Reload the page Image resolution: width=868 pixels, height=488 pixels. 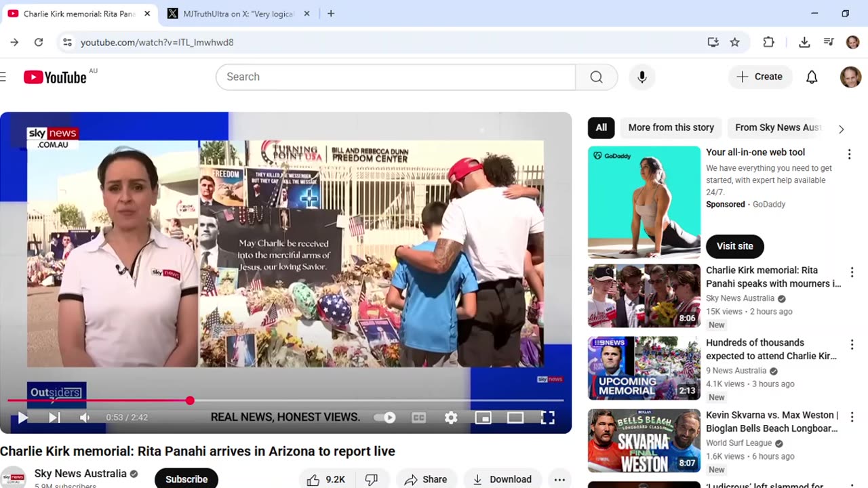point(39,42)
